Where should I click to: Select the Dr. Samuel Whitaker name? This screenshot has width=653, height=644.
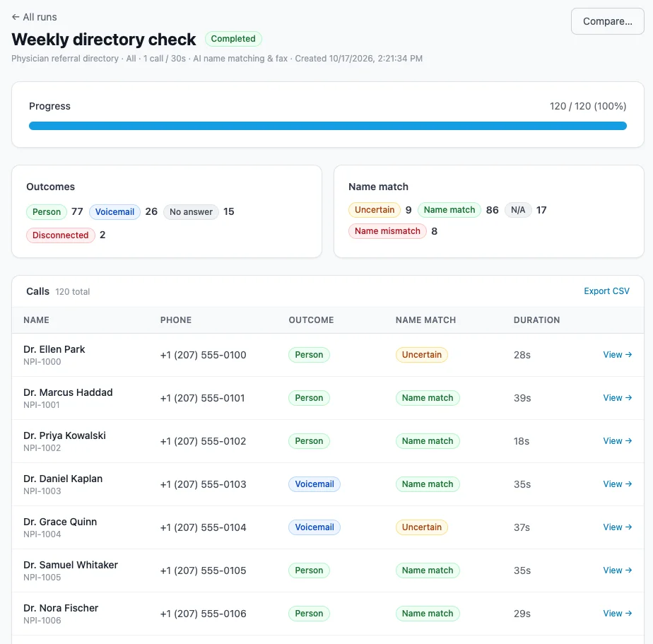click(71, 565)
